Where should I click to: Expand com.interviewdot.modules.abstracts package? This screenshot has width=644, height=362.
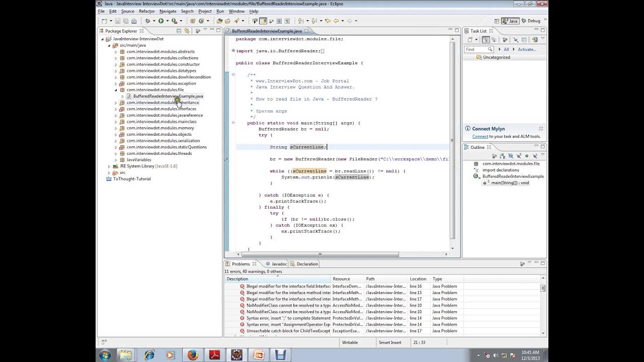pos(116,52)
